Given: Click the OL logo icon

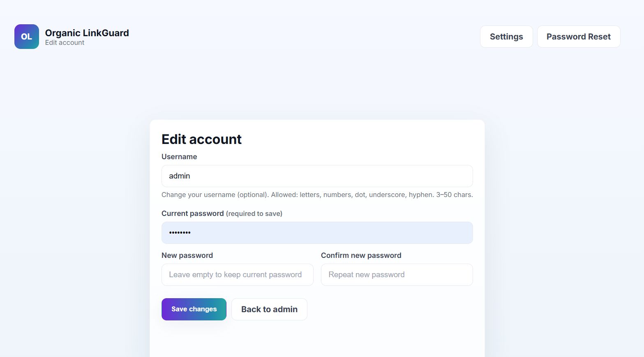Looking at the screenshot, I should tap(27, 37).
